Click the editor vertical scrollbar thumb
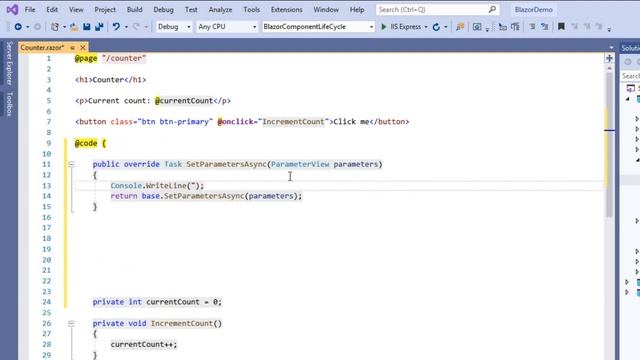This screenshot has height=360, width=640. coord(609,145)
